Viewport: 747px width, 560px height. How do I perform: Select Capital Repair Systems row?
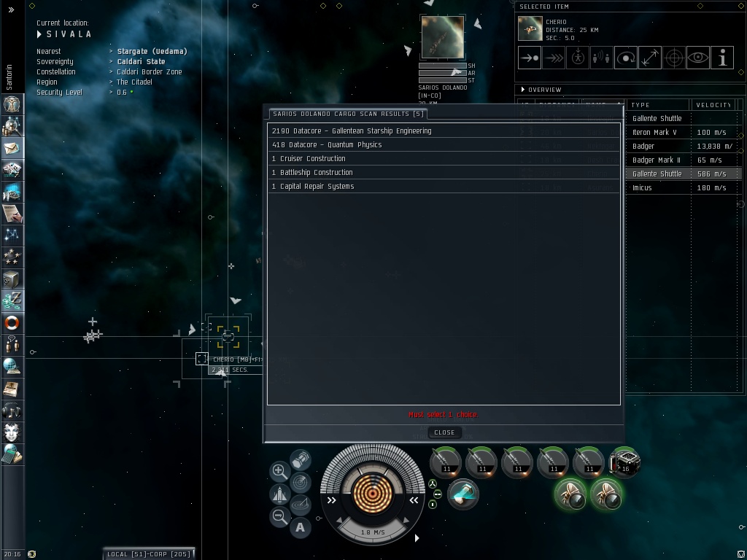444,186
